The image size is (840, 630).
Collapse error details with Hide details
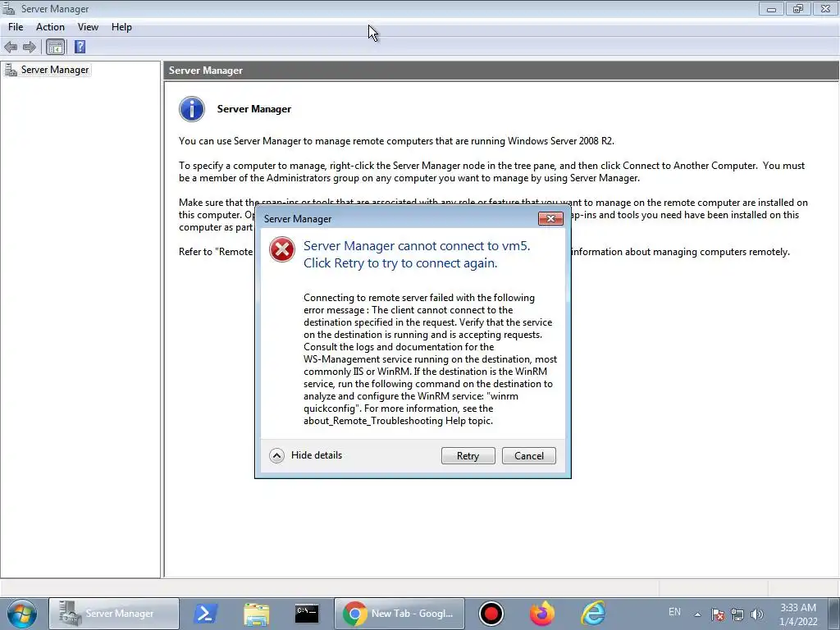[x=306, y=455]
